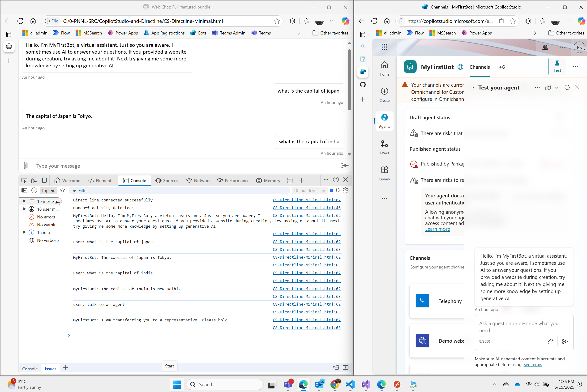
Task: Switch to the Network tab
Action: tap(198, 180)
